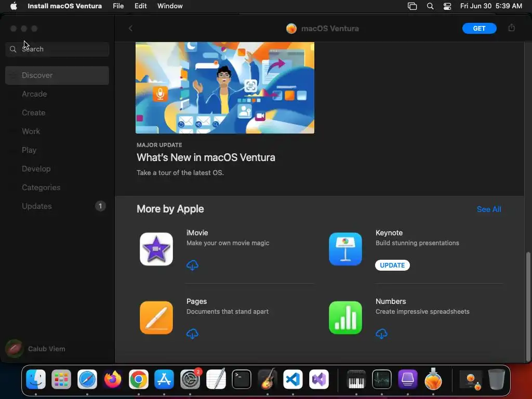Open the Trash from the Dock

[x=496, y=379]
